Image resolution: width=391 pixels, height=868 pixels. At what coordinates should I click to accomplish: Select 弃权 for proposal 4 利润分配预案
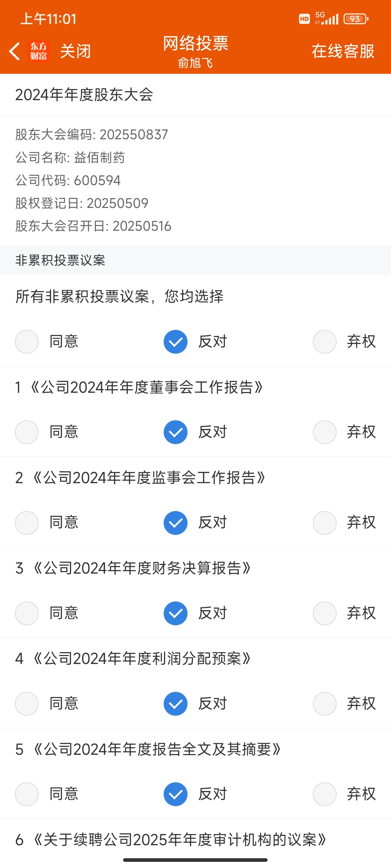[x=325, y=704]
